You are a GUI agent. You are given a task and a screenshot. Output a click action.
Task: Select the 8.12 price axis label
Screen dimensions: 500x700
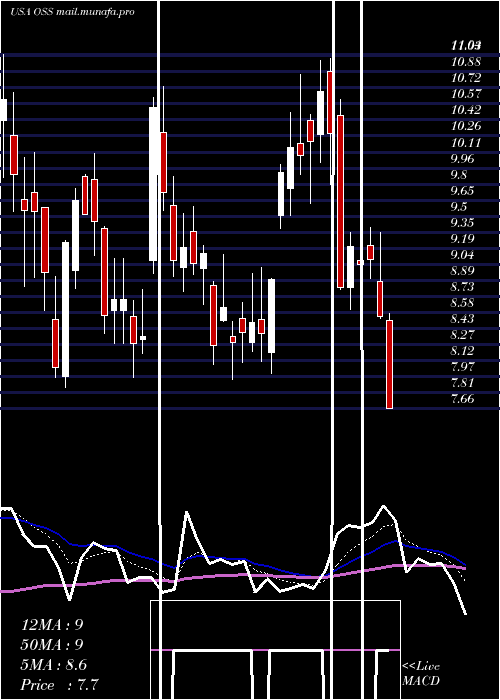462,351
